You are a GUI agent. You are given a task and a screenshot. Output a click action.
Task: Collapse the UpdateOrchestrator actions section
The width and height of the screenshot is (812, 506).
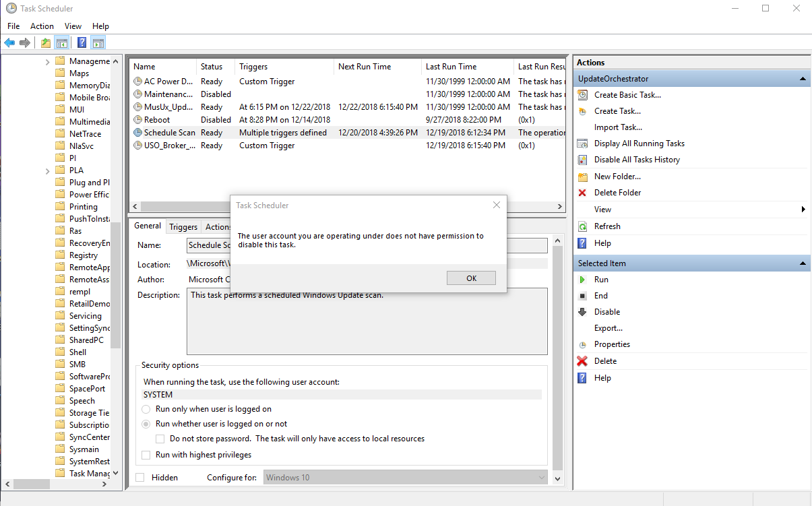pos(803,79)
